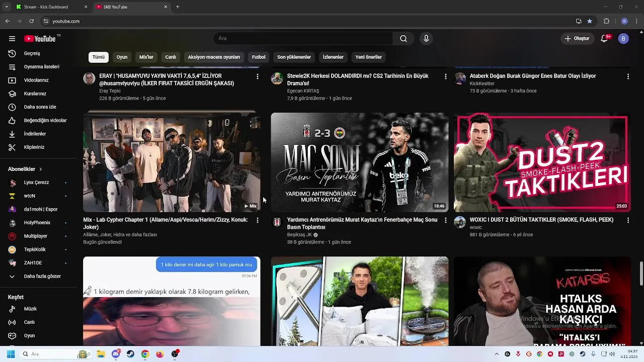Viewport: 644px width, 362px height.
Task: Open the Windows Start menu
Action: (11, 354)
